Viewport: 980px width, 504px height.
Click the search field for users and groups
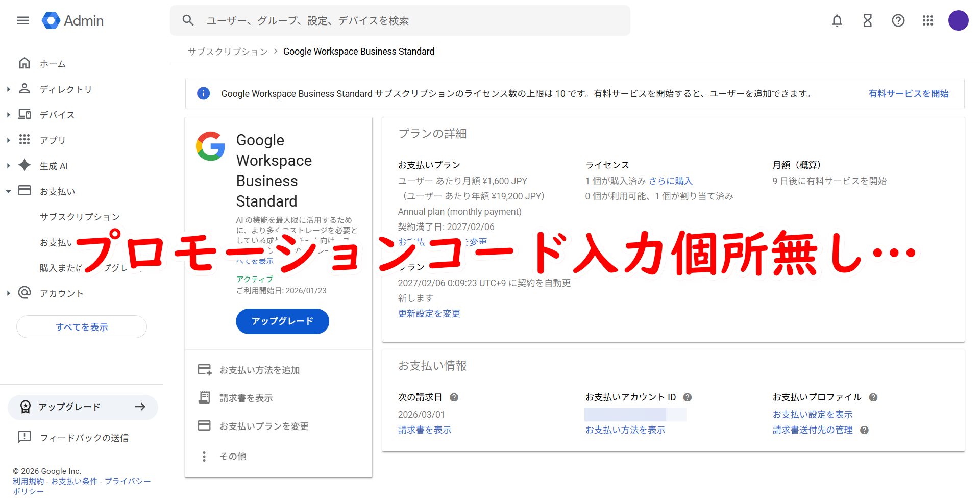coord(408,20)
